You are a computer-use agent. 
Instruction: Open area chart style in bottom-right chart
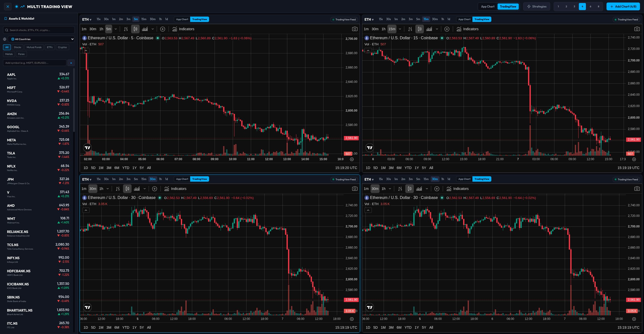[x=419, y=189]
